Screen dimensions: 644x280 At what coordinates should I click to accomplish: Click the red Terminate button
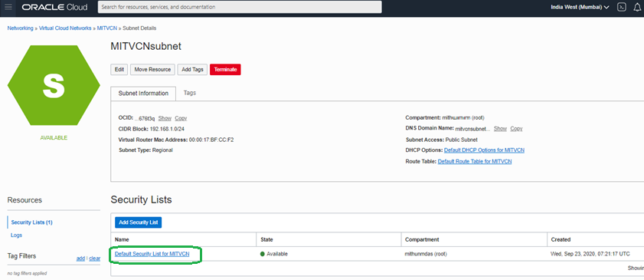(225, 70)
